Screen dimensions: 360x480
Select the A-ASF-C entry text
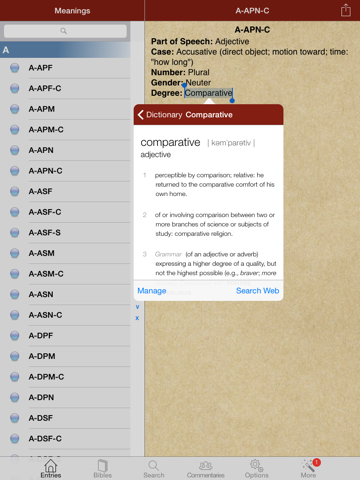(x=45, y=212)
